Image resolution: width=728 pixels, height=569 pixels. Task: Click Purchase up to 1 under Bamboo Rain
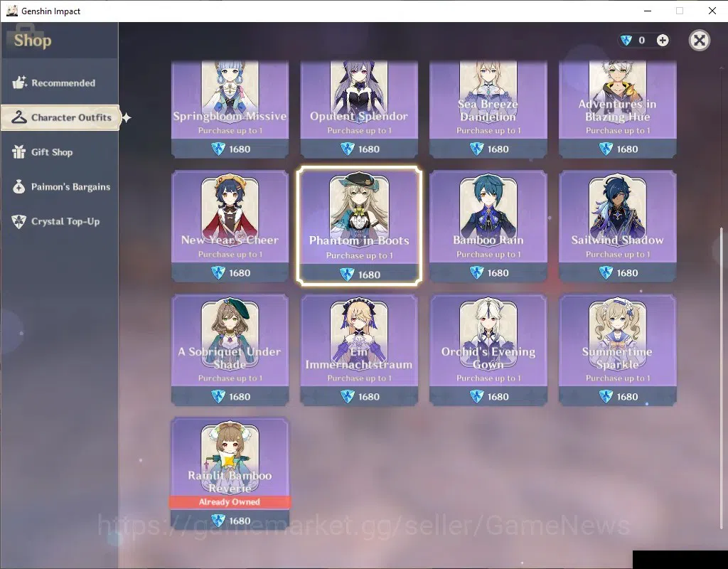488,254
